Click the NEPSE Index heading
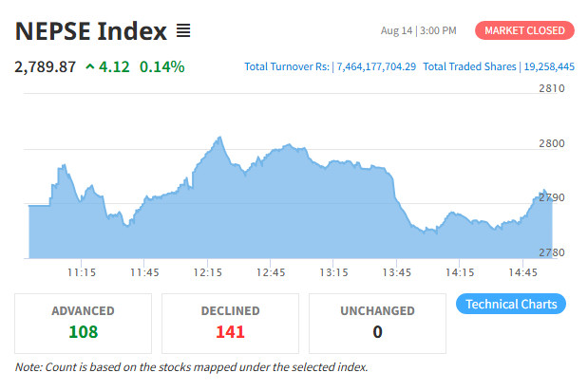 (x=91, y=30)
